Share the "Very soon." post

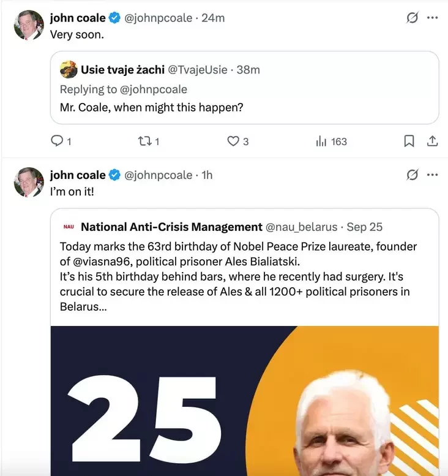432,142
